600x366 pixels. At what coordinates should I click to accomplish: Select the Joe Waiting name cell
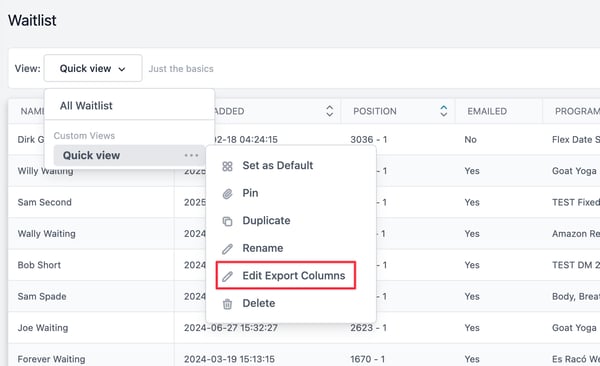[x=43, y=328]
